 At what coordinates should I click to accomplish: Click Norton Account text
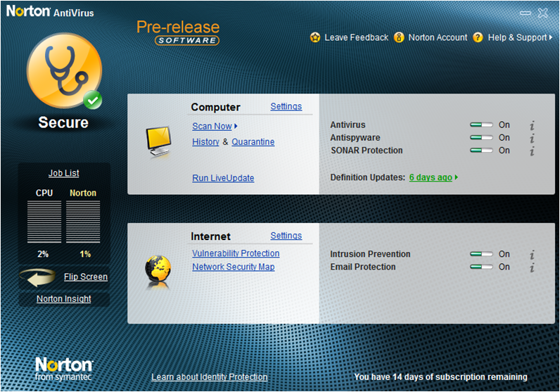pyautogui.click(x=438, y=37)
